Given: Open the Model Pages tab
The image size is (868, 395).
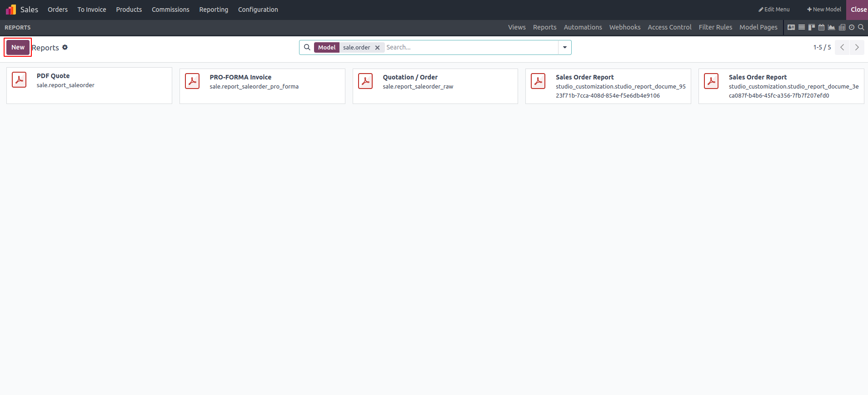Looking at the screenshot, I should coord(758,27).
